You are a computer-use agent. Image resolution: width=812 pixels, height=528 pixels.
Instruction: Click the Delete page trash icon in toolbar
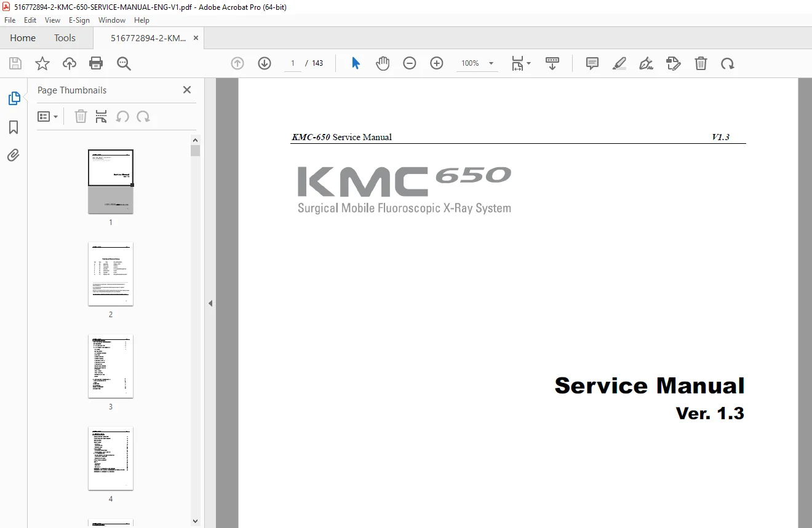[701, 63]
